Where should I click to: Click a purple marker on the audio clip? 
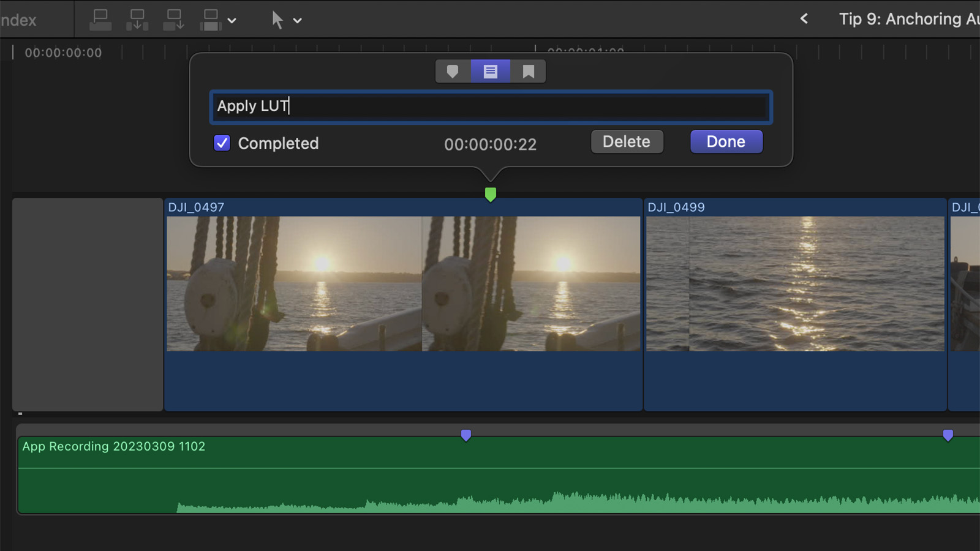466,434
